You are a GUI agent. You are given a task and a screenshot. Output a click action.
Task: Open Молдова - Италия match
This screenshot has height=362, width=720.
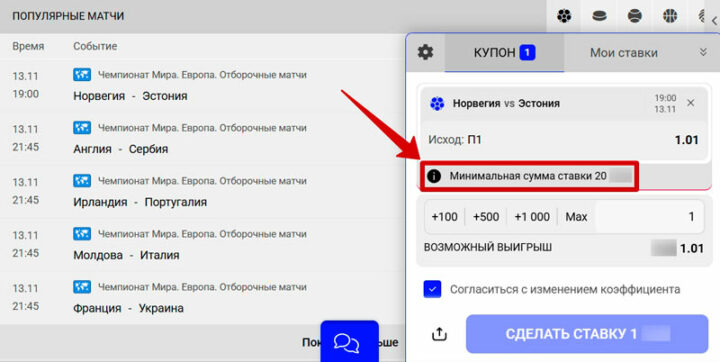(x=126, y=255)
